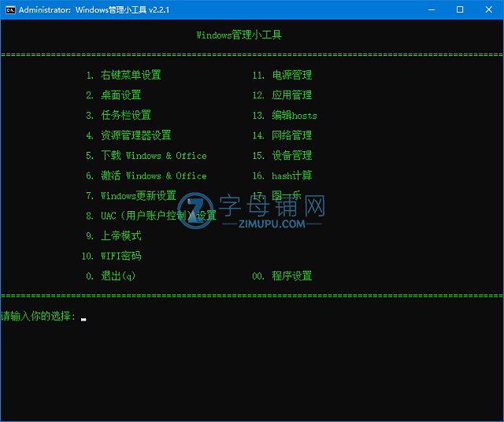504x422 pixels.
Task: Click the 请输入你的选择 input prompt
Action: 39,316
